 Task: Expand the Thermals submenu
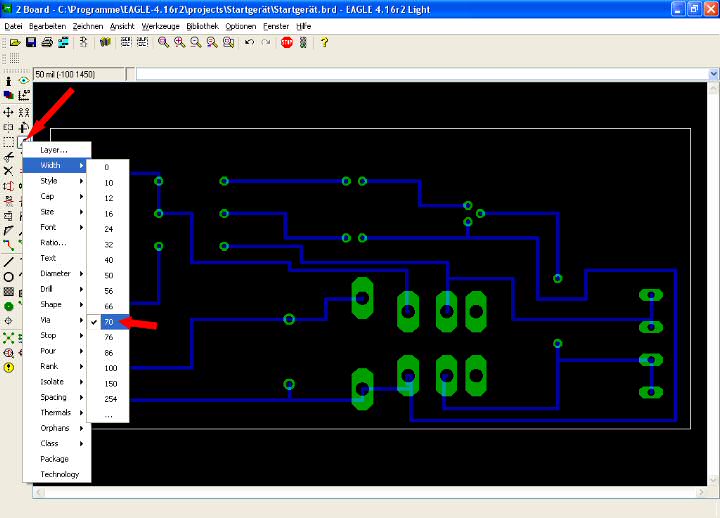tap(57, 412)
